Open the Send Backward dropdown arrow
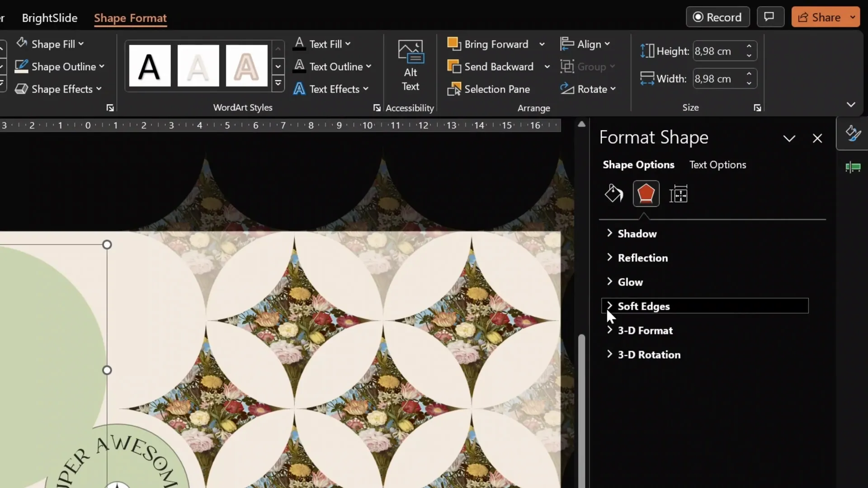This screenshot has width=868, height=488. 547,66
